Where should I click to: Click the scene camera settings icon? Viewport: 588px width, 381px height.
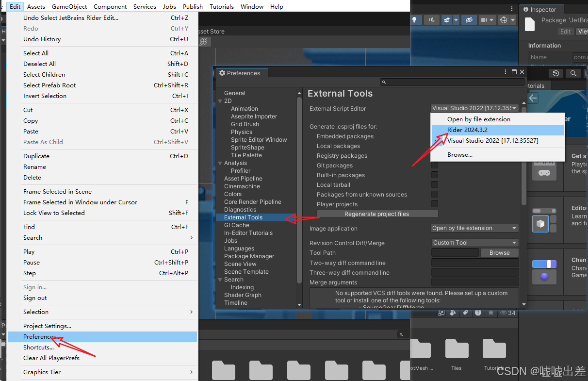484,20
